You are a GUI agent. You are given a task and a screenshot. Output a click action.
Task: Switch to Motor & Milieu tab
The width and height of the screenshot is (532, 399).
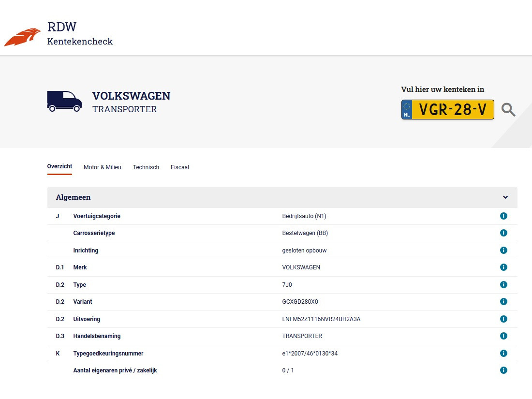pos(103,167)
